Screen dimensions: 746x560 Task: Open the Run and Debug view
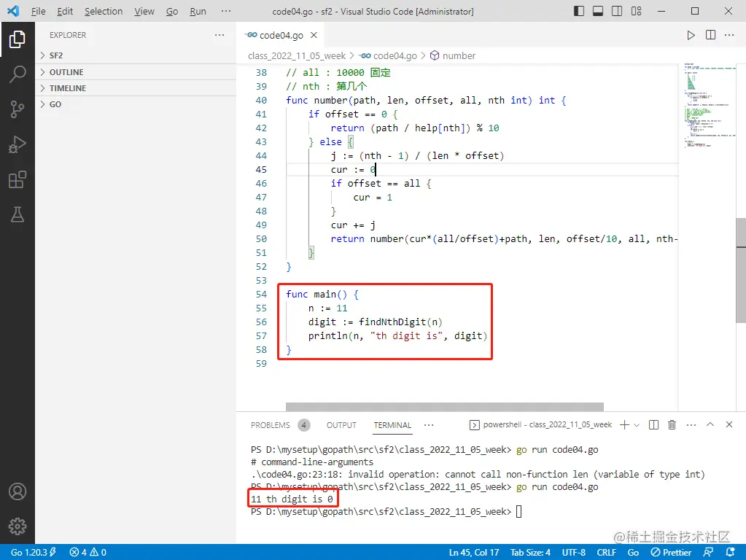tap(17, 144)
